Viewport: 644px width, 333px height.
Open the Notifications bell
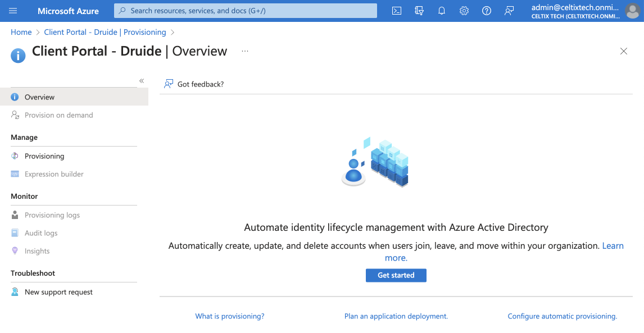point(442,11)
